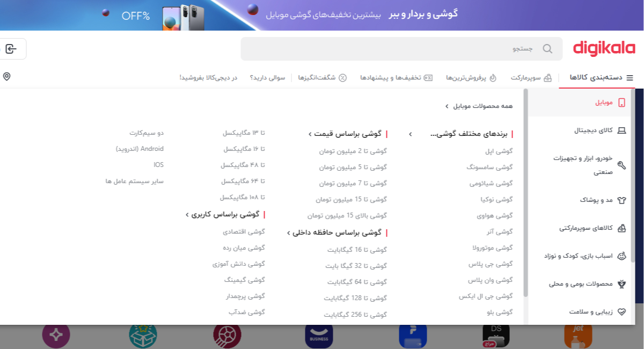This screenshot has height=349, width=644.
Task: Open گوشی شیائومی link
Action: 491,184
